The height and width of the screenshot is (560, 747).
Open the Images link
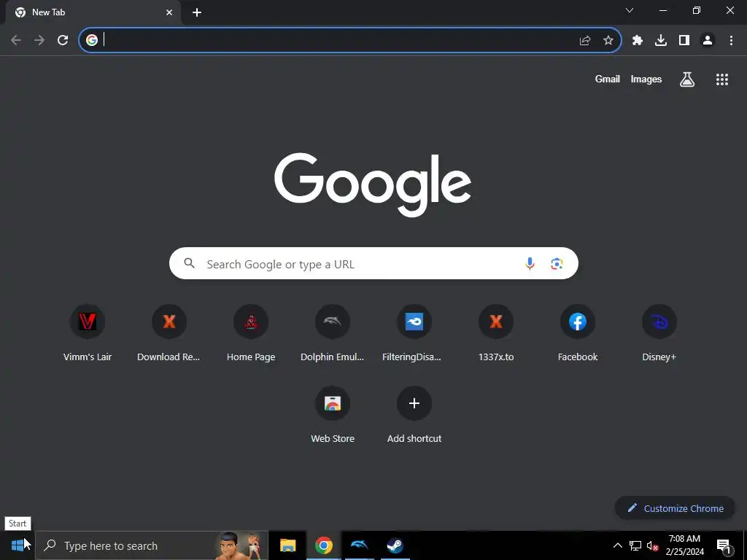click(646, 79)
